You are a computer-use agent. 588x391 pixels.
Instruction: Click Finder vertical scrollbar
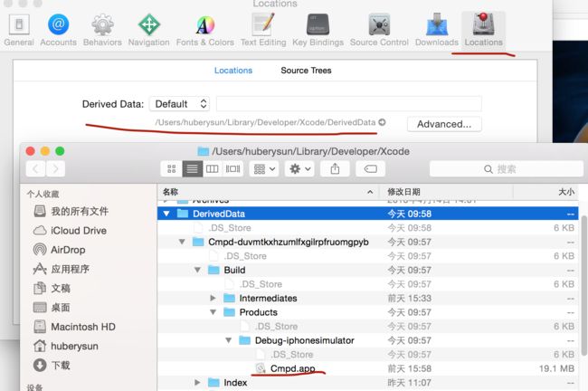click(583, 286)
